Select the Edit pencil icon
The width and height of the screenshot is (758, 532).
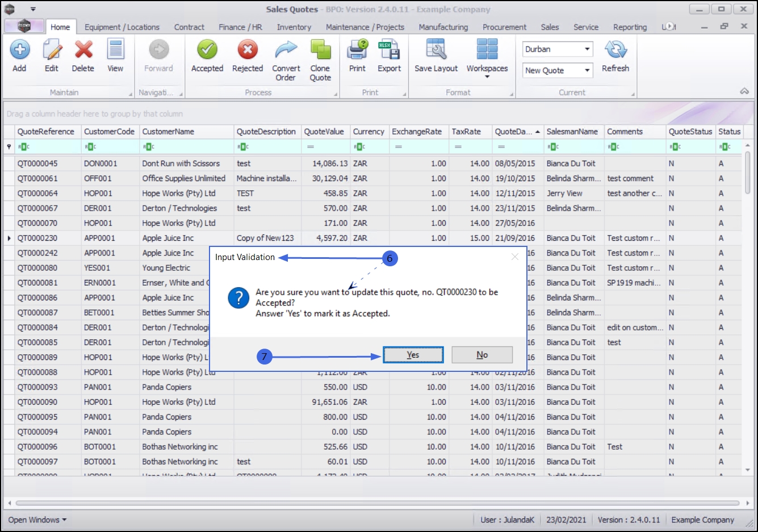coord(52,50)
